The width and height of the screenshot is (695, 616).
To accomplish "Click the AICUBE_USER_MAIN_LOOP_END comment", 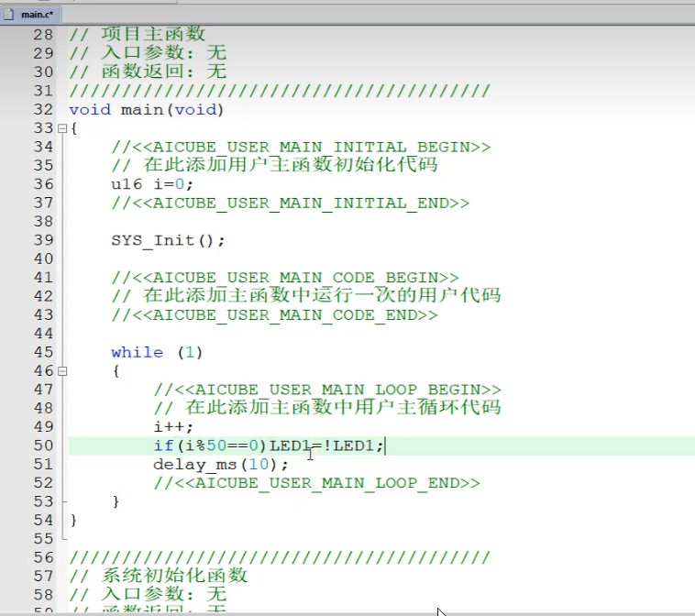I will [316, 483].
